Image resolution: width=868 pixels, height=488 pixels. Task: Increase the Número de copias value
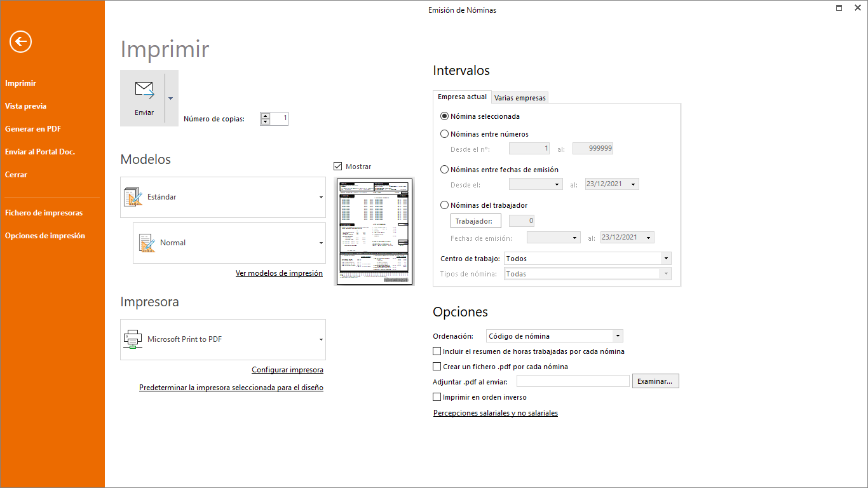[x=265, y=116]
